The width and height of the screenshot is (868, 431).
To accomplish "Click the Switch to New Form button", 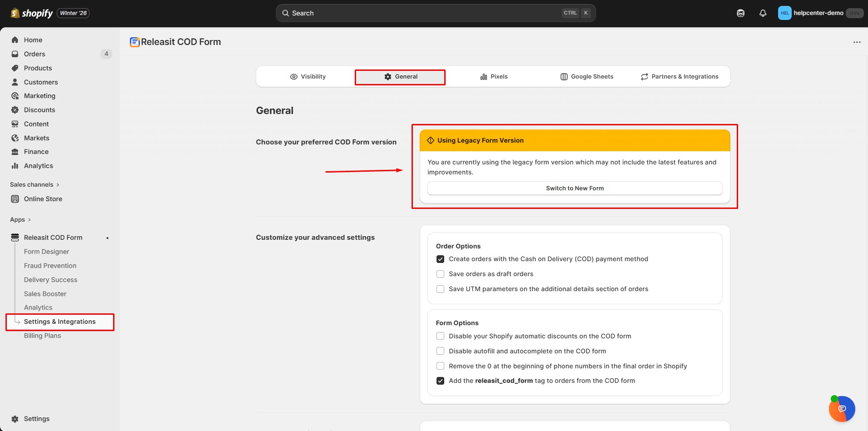I will 575,188.
